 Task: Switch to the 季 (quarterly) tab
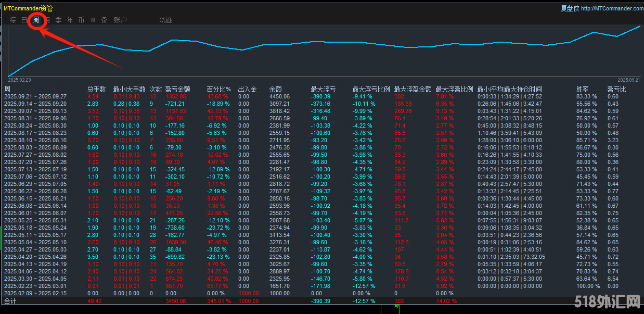pyautogui.click(x=59, y=20)
